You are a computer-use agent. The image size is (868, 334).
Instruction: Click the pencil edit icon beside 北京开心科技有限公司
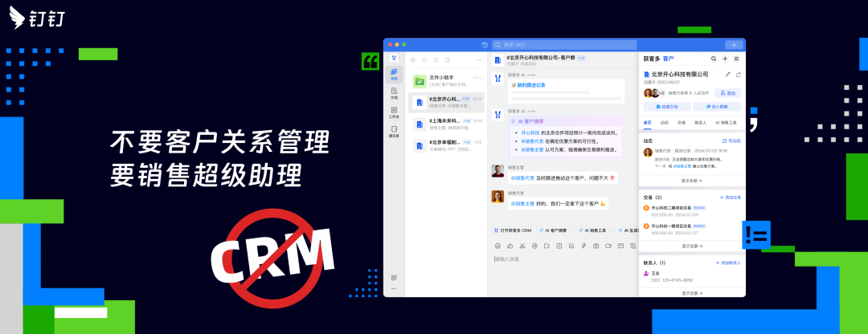coord(728,74)
